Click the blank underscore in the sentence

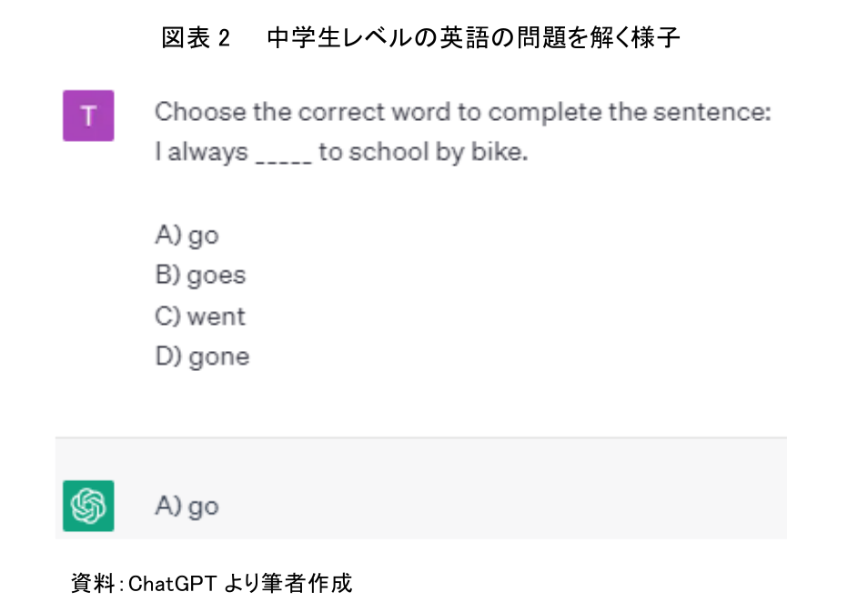[x=284, y=155]
